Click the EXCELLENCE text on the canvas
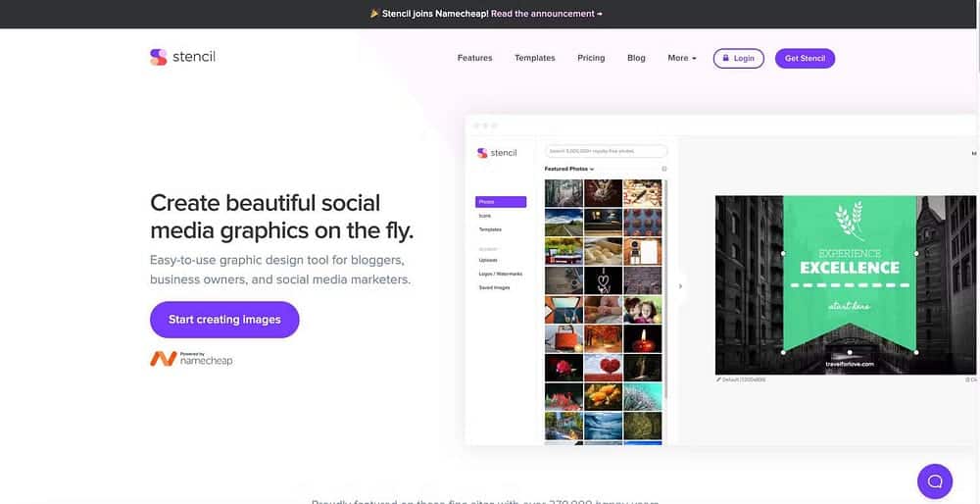 tap(850, 269)
